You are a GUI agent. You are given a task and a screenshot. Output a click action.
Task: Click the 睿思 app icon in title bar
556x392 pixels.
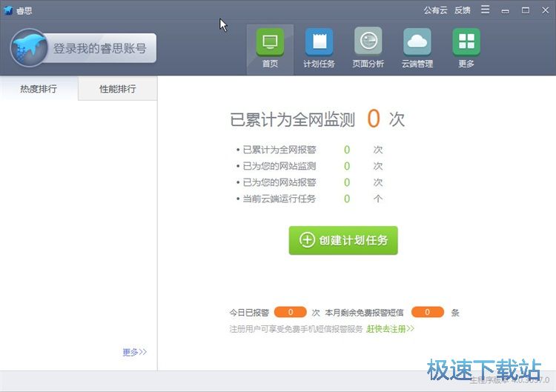point(8,10)
